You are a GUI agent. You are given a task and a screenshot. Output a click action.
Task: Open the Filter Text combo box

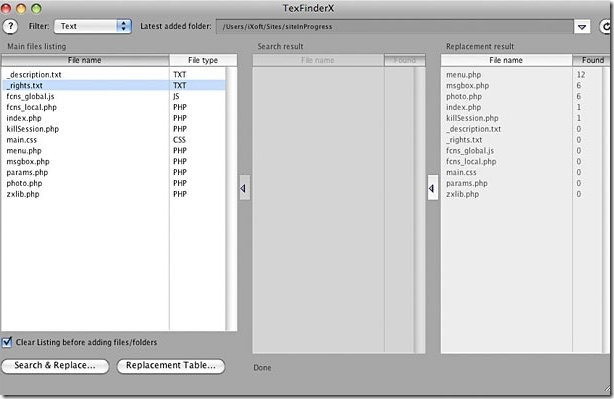click(93, 26)
